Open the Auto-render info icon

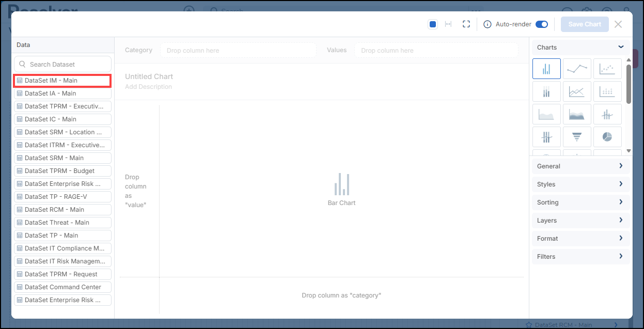487,24
